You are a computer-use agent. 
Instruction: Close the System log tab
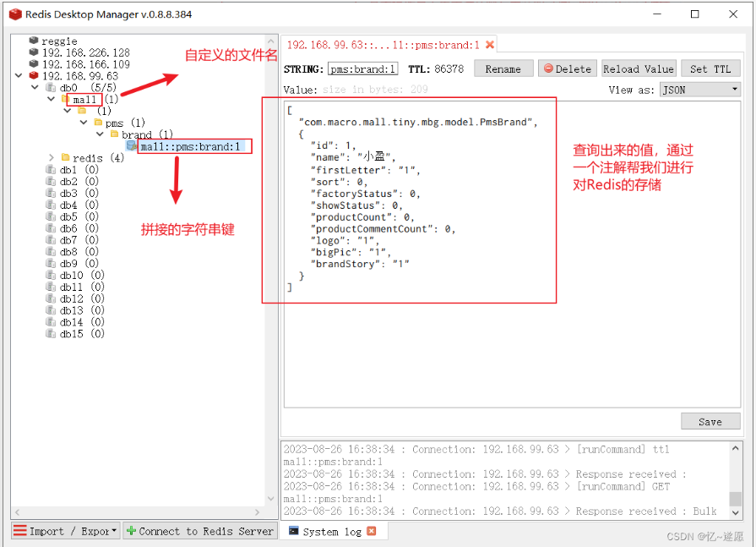tap(372, 531)
